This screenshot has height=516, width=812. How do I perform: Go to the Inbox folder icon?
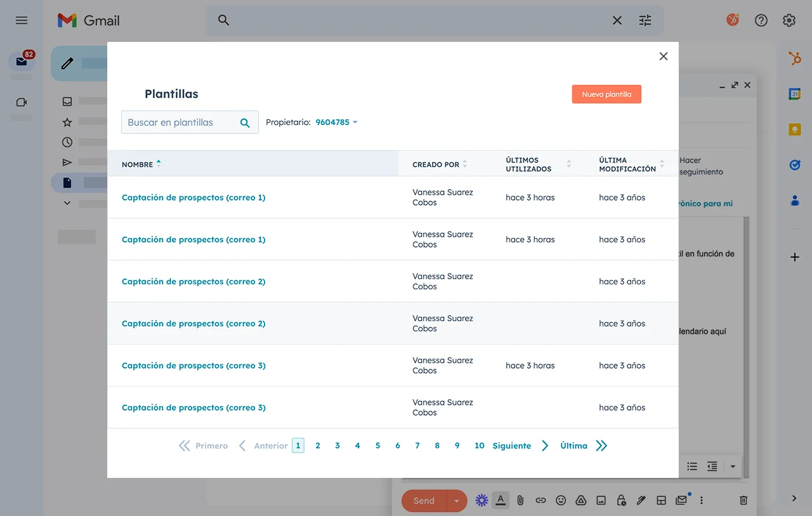click(67, 102)
